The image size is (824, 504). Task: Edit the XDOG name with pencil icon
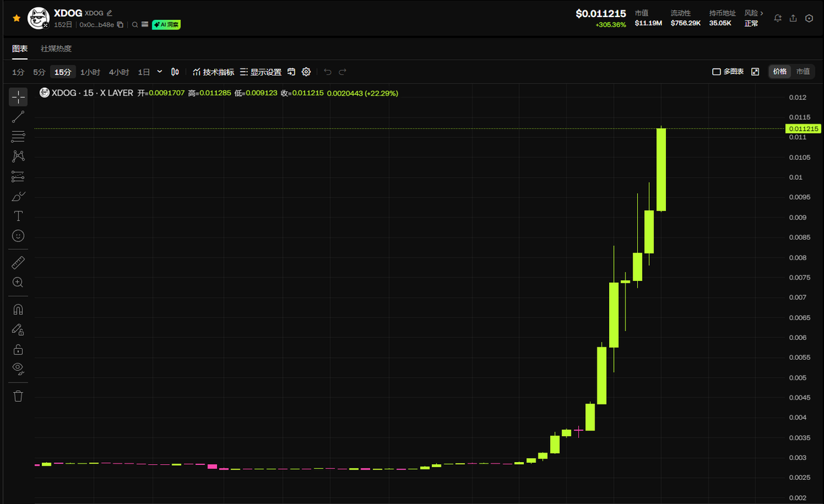[x=109, y=13]
